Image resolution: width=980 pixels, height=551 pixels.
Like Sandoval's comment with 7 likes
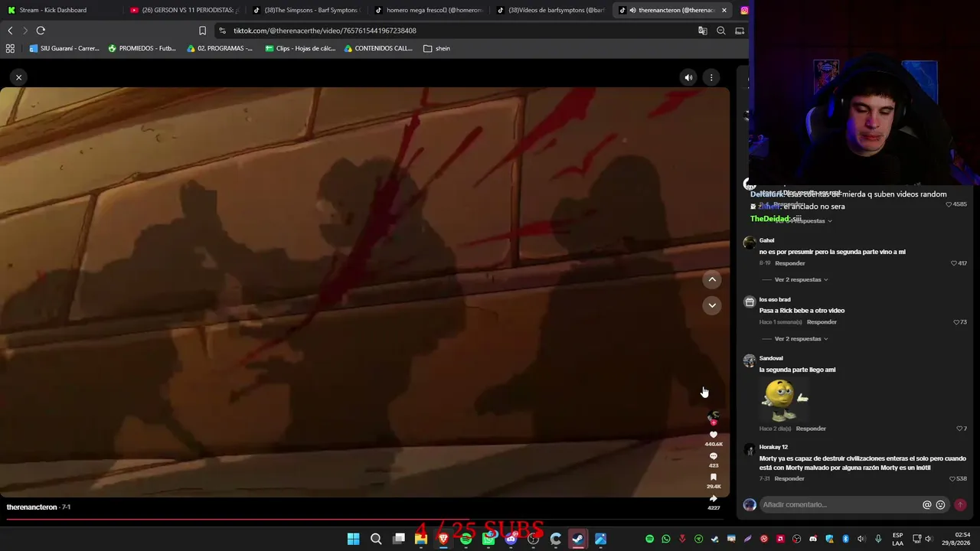959,429
